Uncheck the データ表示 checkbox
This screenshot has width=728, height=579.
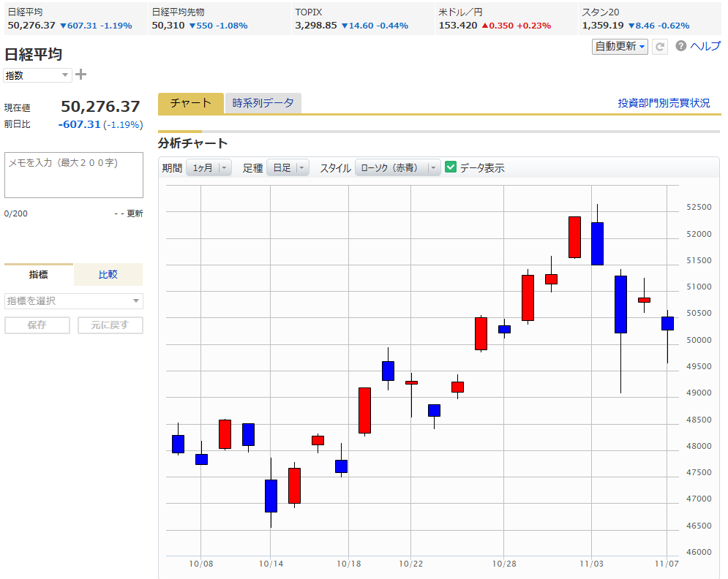point(451,167)
